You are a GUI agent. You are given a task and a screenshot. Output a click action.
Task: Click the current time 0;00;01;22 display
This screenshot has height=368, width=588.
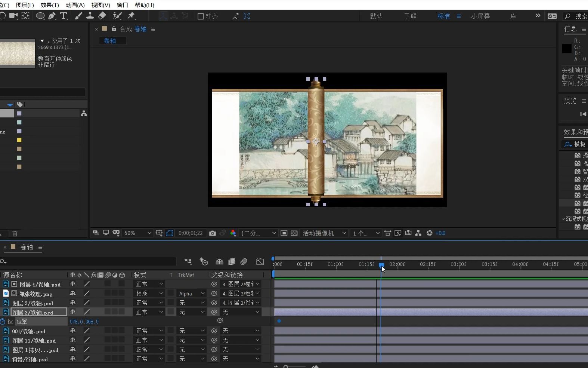tap(191, 233)
